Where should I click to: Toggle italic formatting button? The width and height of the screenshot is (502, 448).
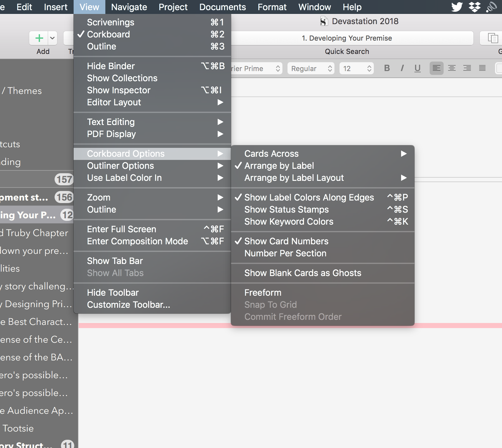click(402, 68)
